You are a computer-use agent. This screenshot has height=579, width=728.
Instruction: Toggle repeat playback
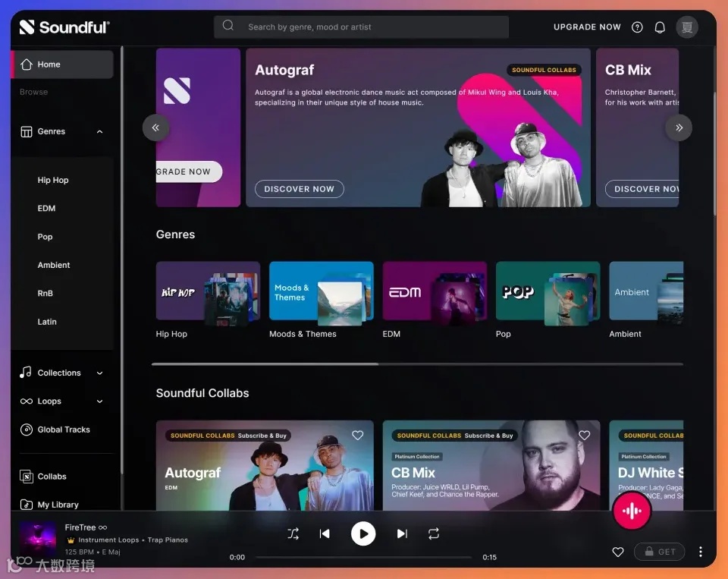click(x=434, y=533)
